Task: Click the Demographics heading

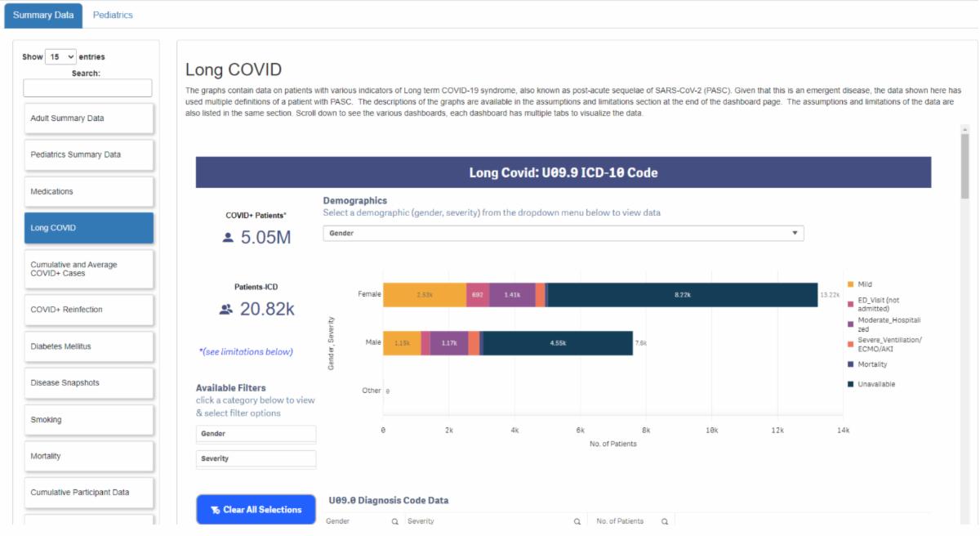Action: click(355, 200)
